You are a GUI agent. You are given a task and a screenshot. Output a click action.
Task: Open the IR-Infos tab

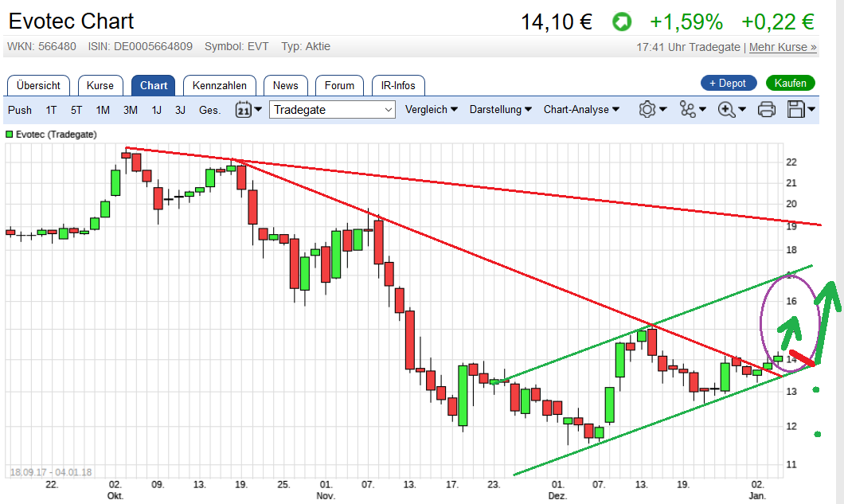398,86
